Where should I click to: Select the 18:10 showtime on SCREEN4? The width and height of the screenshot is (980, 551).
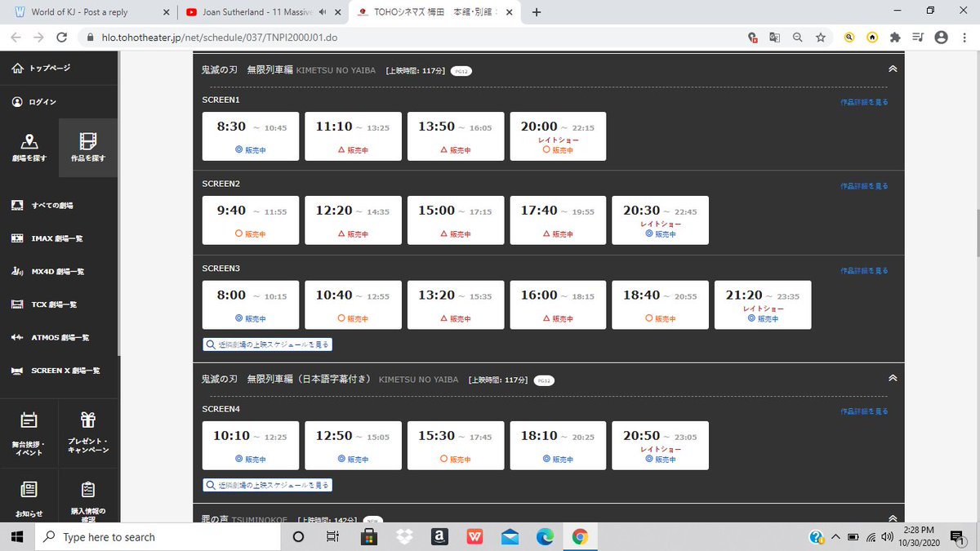(558, 446)
